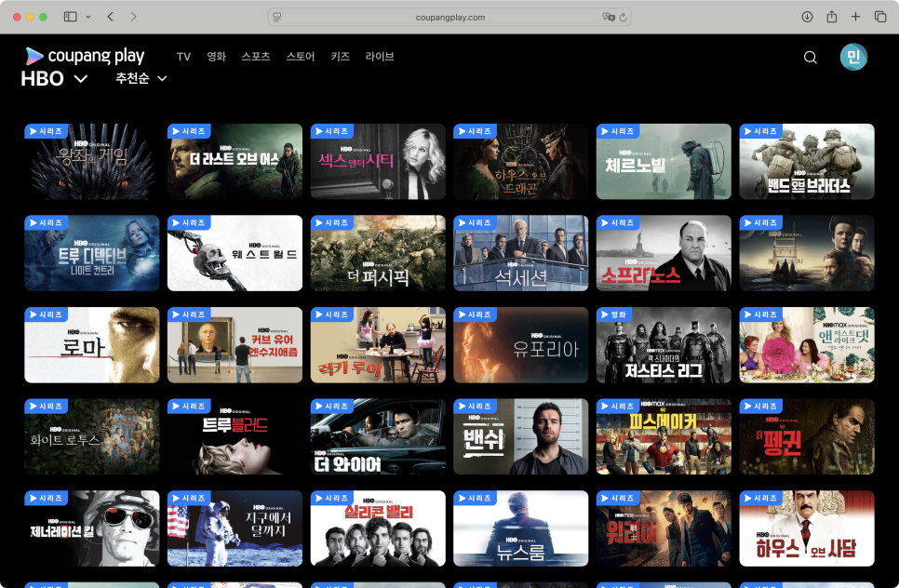Expand Safari sidebar options chevron

click(x=87, y=17)
